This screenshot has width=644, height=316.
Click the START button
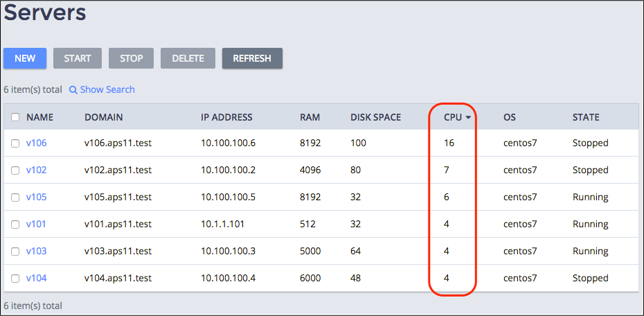click(x=78, y=58)
